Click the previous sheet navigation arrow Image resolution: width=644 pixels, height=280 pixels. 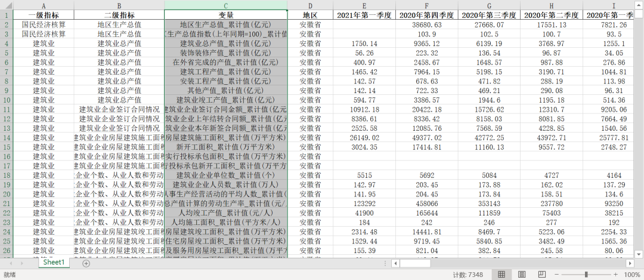coord(11,263)
